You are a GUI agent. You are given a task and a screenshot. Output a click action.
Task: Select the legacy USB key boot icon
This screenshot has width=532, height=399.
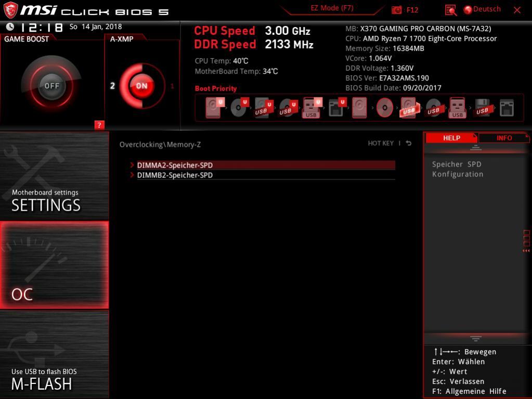pyautogui.click(x=457, y=108)
